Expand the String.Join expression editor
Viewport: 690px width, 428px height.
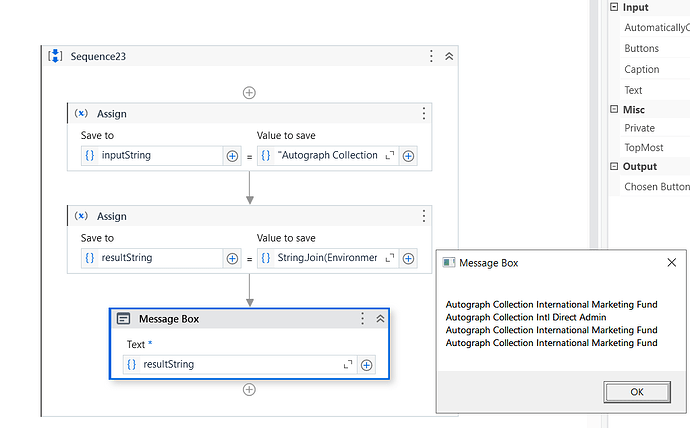(x=391, y=258)
